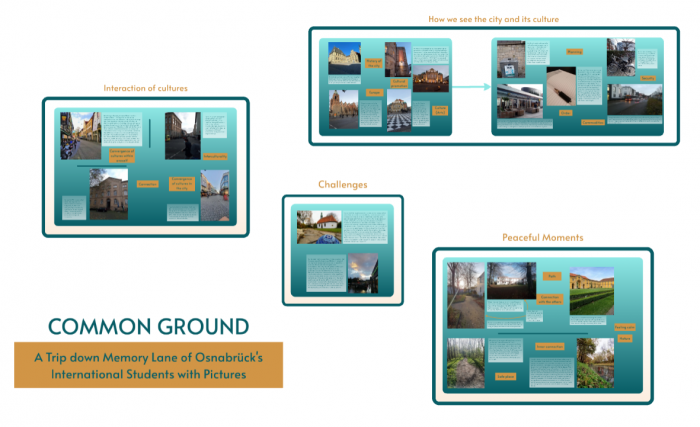The image size is (700, 427).
Task: Select the yellow palace photo in Peaceful Moments
Action: point(591,290)
